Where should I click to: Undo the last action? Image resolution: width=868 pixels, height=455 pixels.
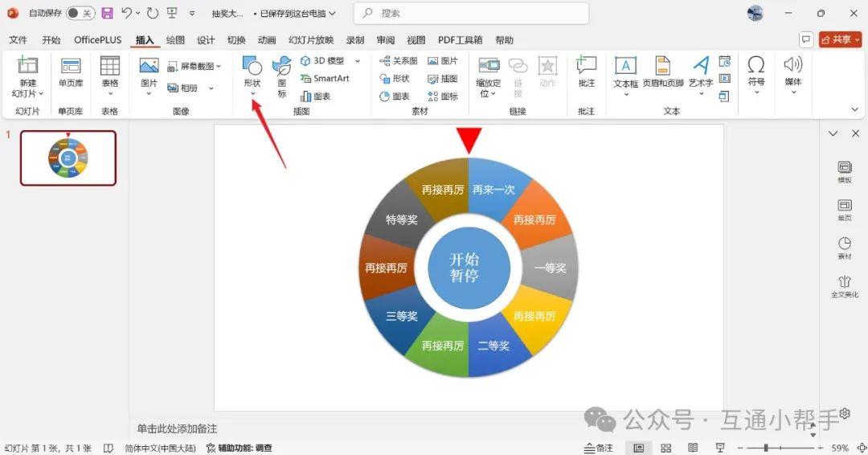(x=127, y=13)
